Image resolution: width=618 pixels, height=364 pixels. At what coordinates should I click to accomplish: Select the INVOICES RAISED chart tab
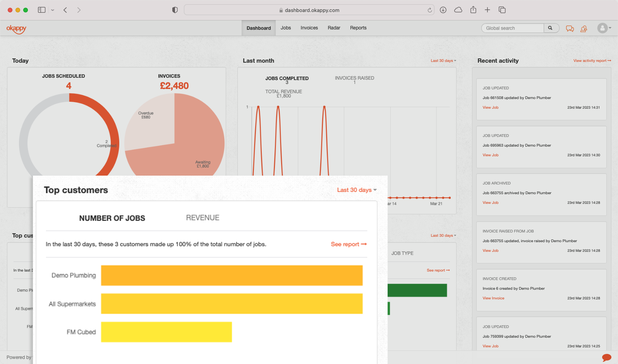[354, 78]
